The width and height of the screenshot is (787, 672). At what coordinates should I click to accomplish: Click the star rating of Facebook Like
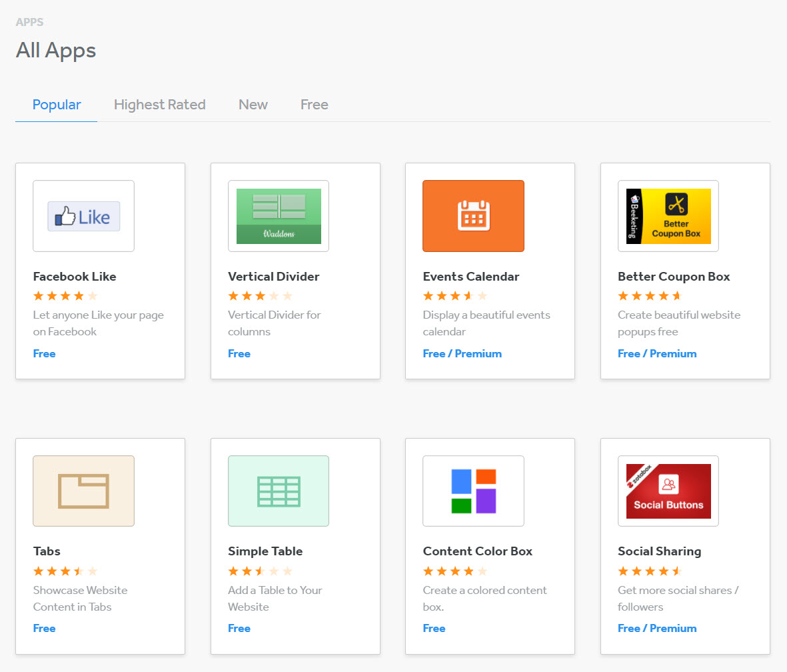(x=65, y=296)
